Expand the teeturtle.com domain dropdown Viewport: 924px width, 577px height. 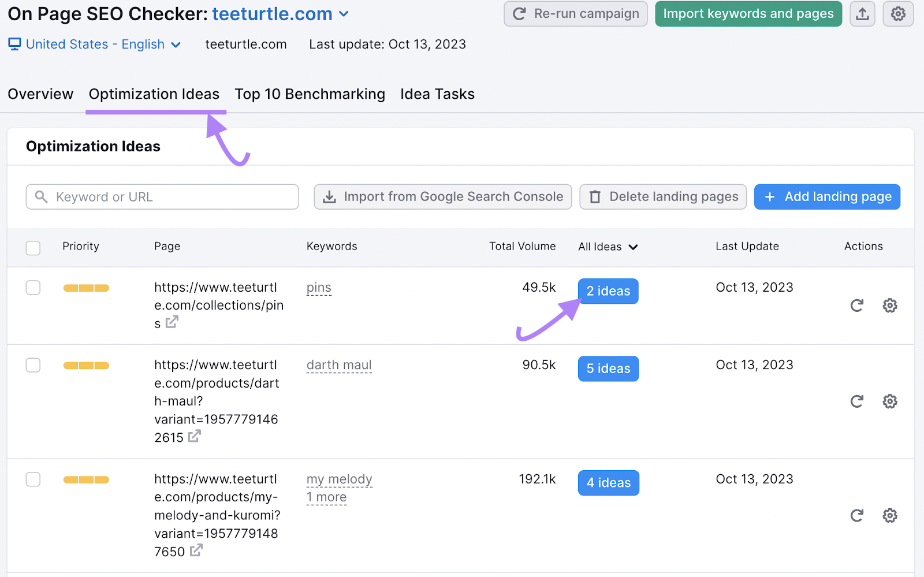coord(344,14)
